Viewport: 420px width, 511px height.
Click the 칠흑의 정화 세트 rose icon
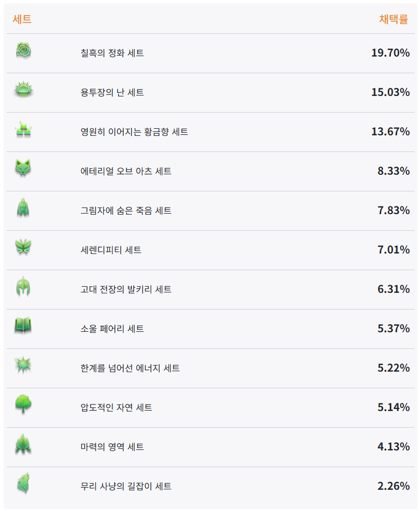[23, 51]
